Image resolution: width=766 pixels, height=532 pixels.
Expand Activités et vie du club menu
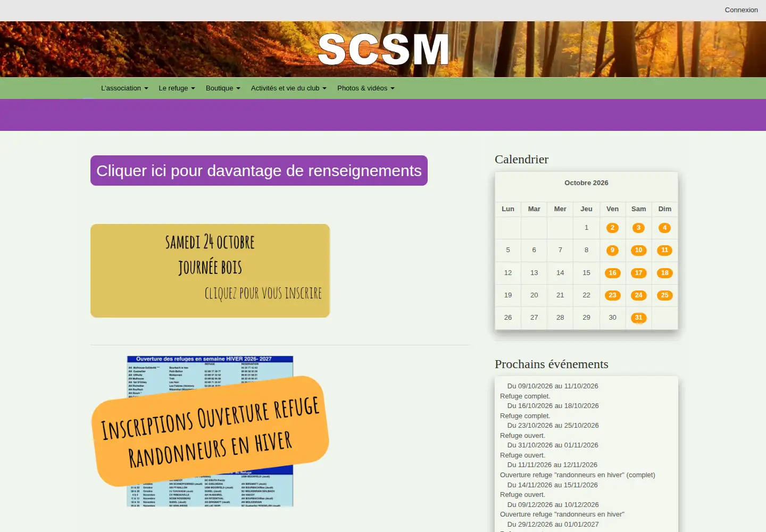[288, 88]
